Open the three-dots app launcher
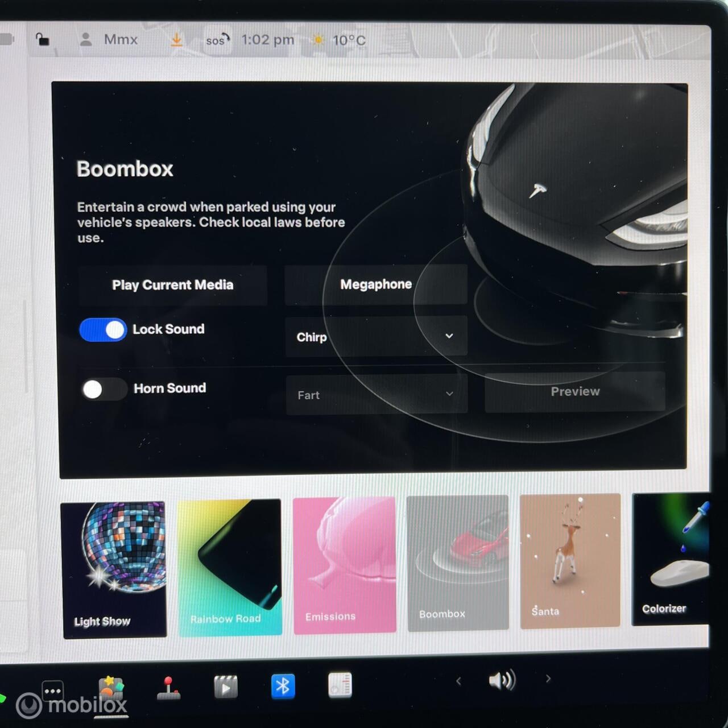Viewport: 728px width, 728px height. tap(53, 691)
